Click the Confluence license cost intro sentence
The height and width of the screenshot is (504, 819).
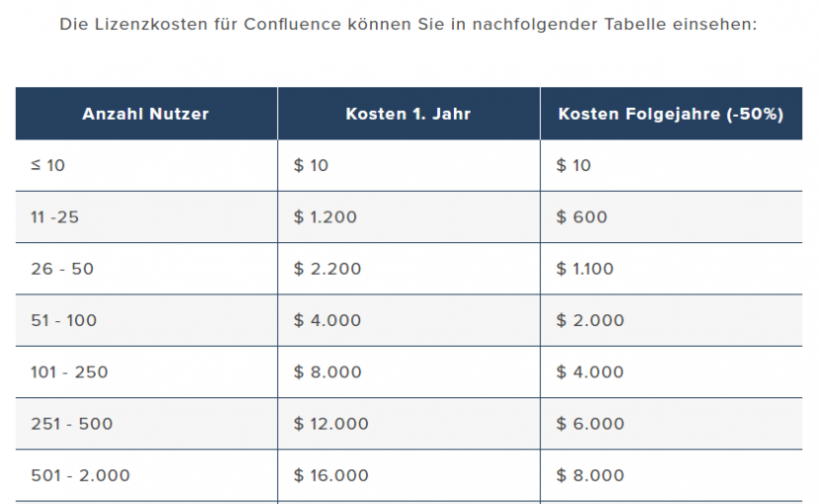pos(409,23)
